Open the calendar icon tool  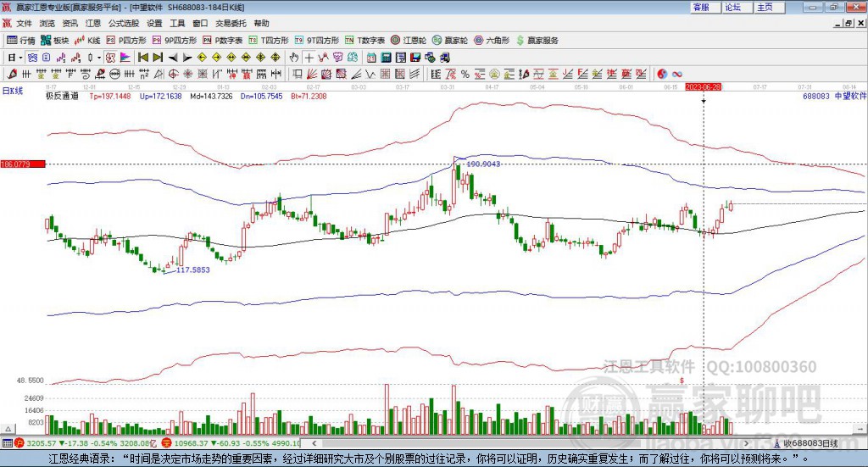click(371, 58)
